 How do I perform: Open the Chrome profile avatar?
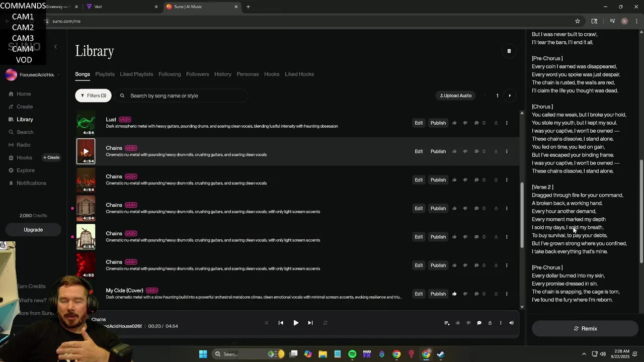click(x=624, y=21)
